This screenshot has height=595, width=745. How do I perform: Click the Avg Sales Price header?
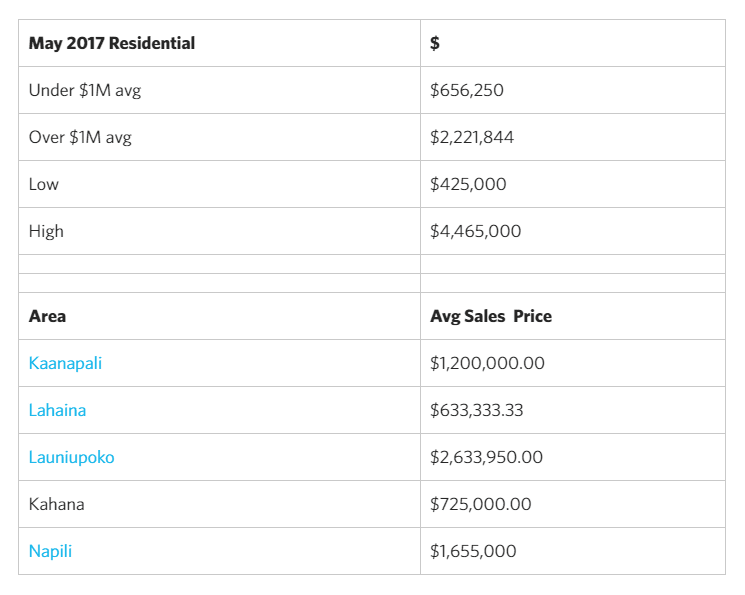(x=491, y=316)
